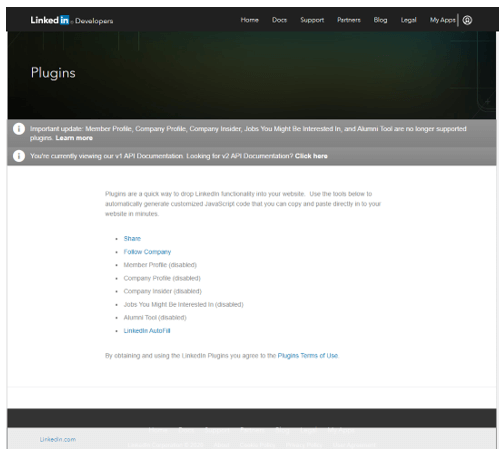The height and width of the screenshot is (460, 504).
Task: Visit the LinkedIn.com footer link
Action: (58, 439)
